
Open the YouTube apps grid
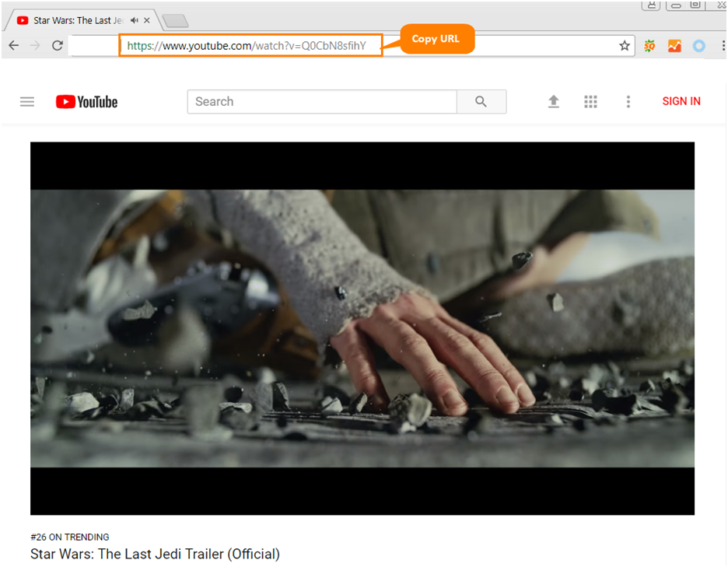[x=590, y=102]
